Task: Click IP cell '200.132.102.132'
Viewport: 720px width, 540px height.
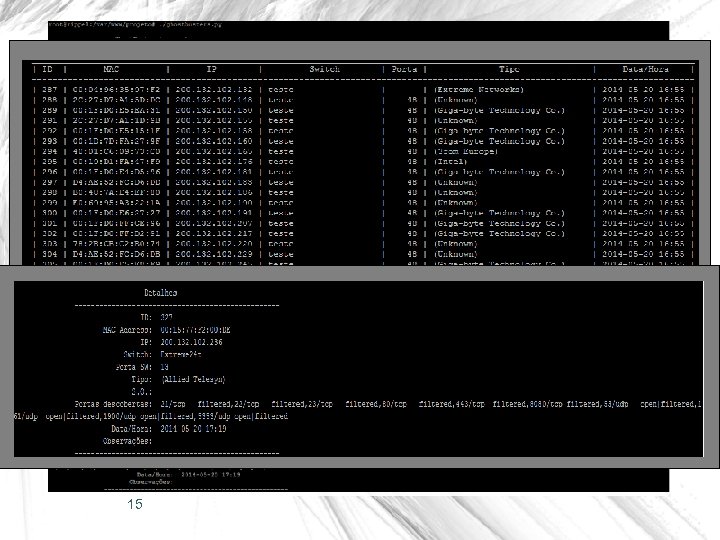Action: (x=214, y=90)
